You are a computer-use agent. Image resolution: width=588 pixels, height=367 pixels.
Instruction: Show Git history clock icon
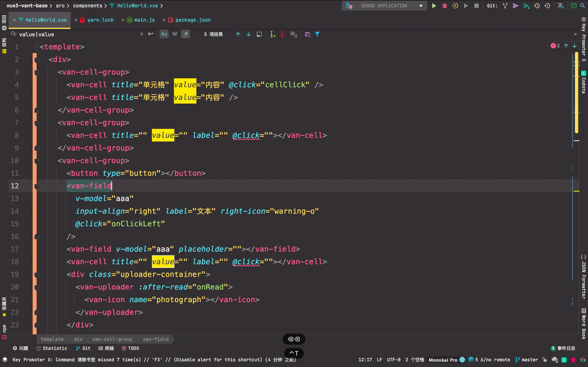pyautogui.click(x=537, y=6)
